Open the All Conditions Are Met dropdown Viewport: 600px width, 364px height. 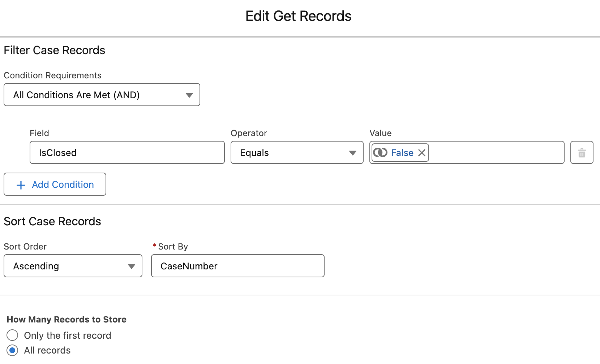102,95
